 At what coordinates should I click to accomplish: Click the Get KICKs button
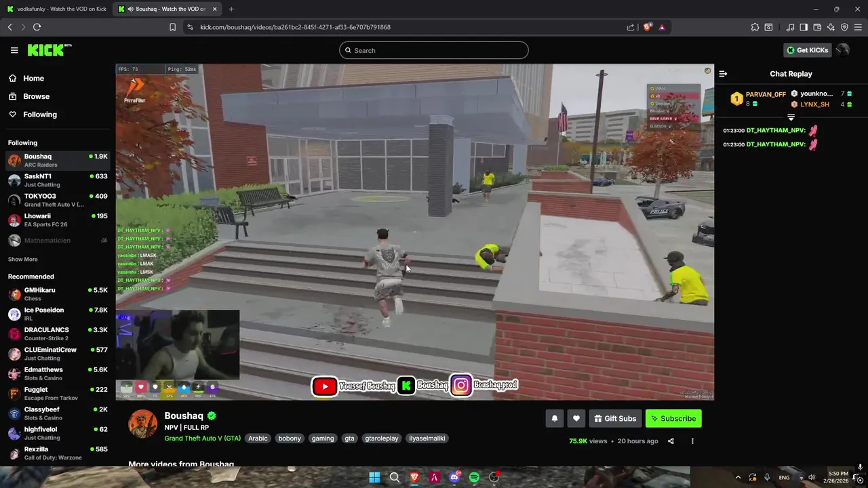(x=807, y=50)
